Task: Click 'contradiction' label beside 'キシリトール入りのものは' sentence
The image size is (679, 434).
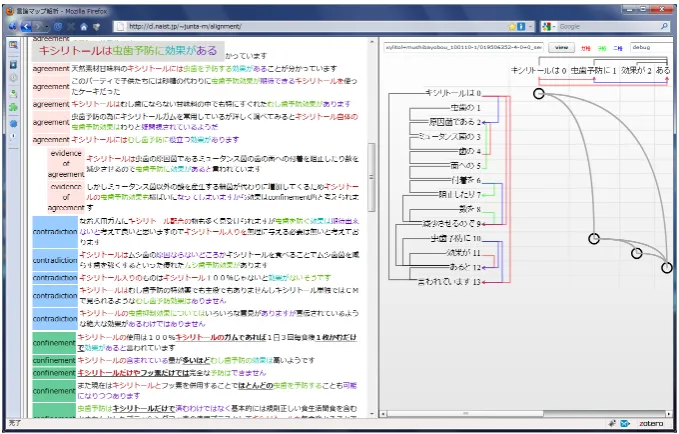Action: 55,278
